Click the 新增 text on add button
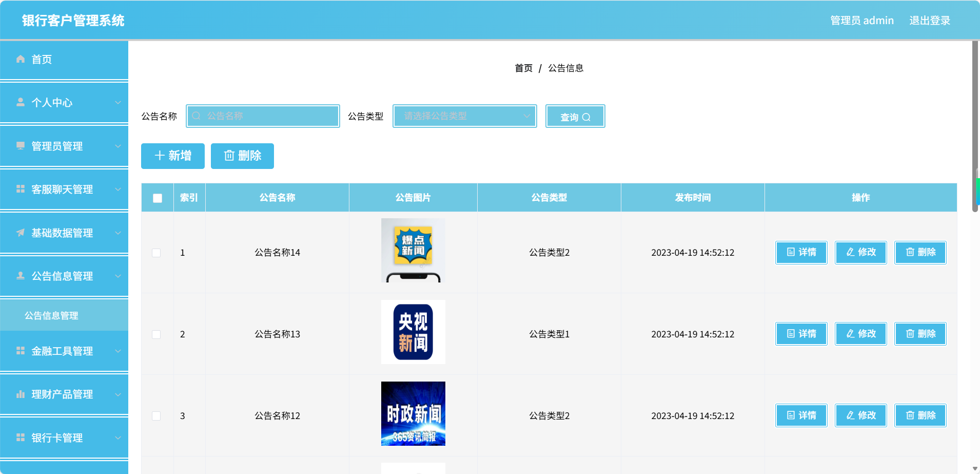The image size is (980, 474). [180, 156]
